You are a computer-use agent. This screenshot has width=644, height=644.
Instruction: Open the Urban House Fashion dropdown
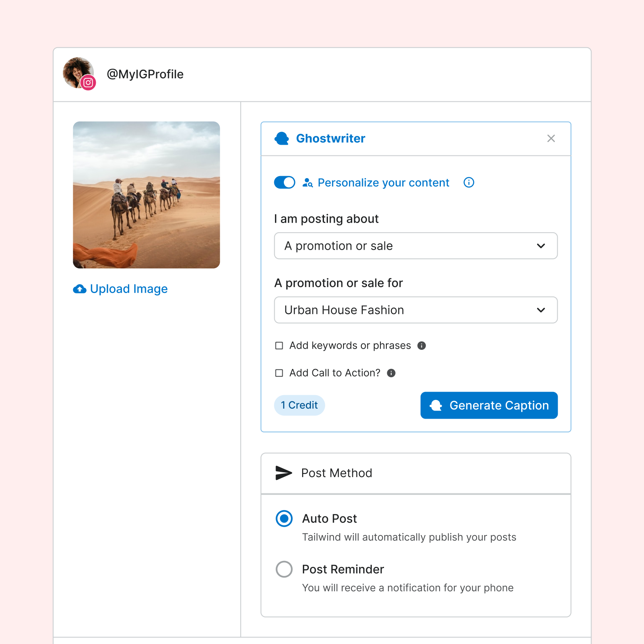click(x=416, y=310)
